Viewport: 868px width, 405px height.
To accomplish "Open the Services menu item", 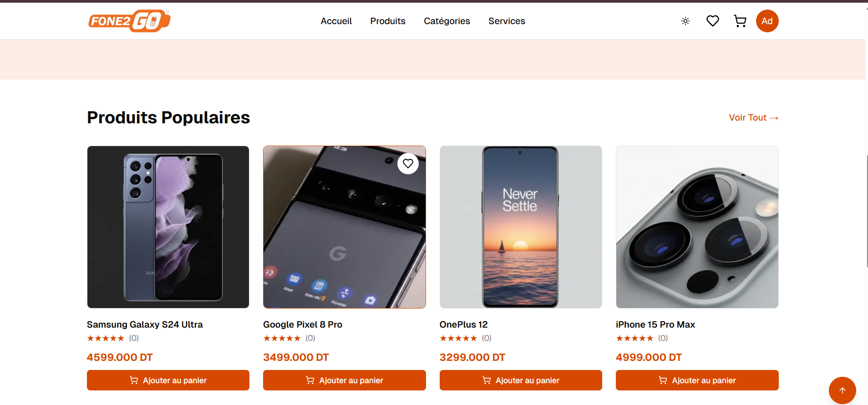I will coord(507,21).
